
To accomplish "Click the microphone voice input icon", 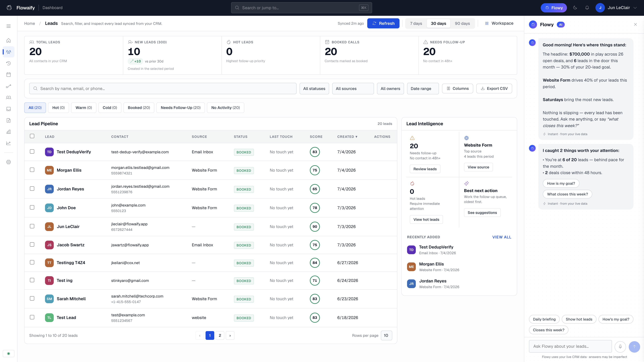I will 620,347.
